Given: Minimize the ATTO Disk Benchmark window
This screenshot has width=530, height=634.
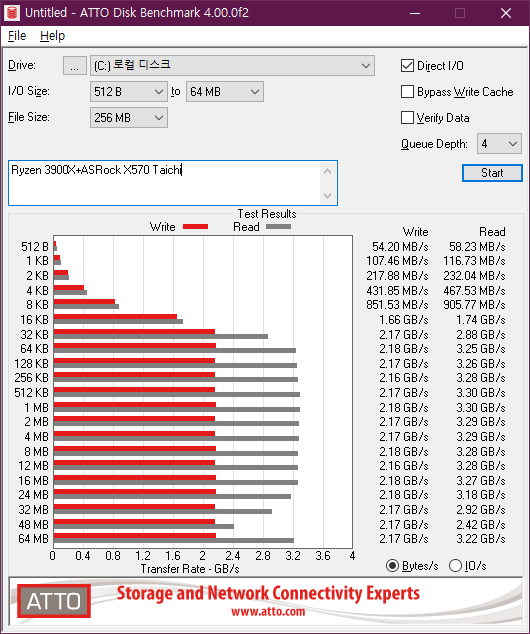Looking at the screenshot, I should coord(415,13).
